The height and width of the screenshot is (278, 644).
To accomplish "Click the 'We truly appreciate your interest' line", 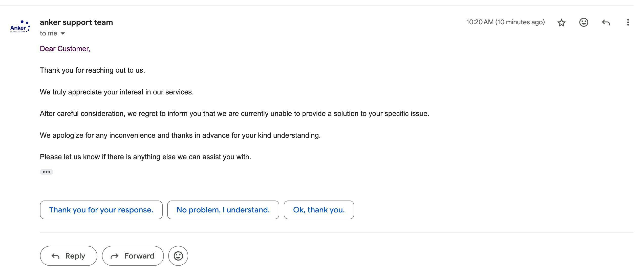I will [117, 92].
